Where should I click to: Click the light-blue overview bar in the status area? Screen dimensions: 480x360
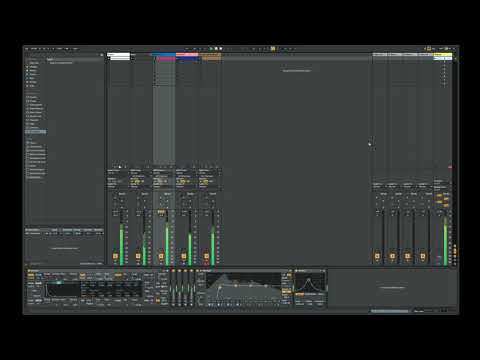click(x=390, y=311)
